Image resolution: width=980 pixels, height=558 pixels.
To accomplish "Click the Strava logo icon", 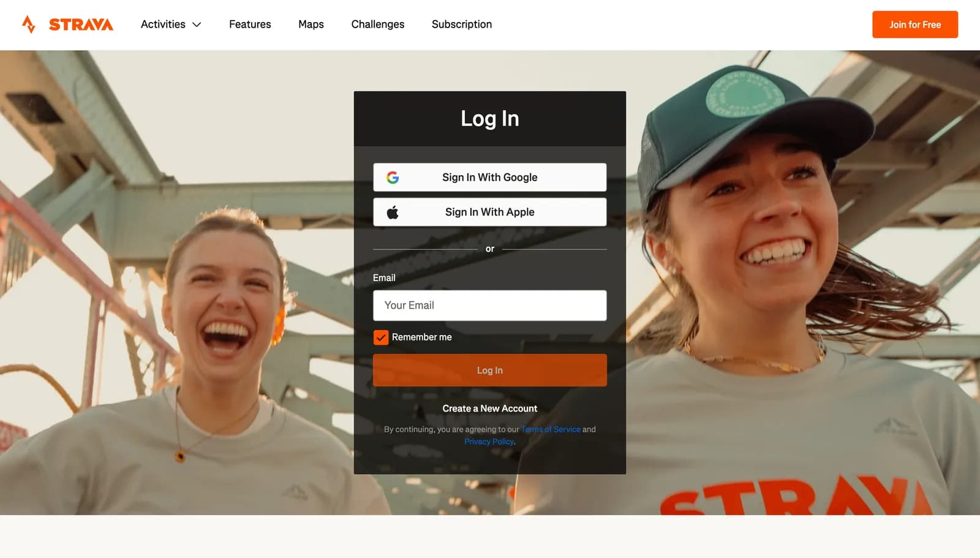I will (x=28, y=25).
